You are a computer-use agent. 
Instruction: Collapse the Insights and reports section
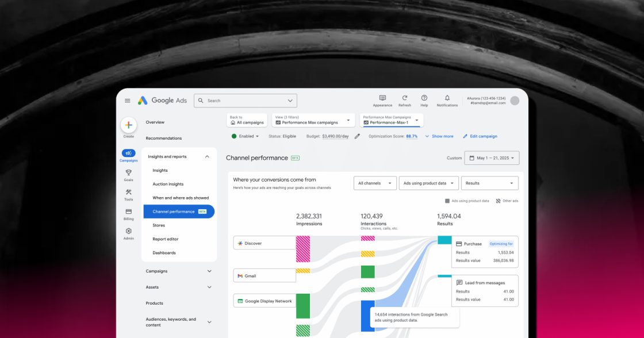click(x=207, y=156)
